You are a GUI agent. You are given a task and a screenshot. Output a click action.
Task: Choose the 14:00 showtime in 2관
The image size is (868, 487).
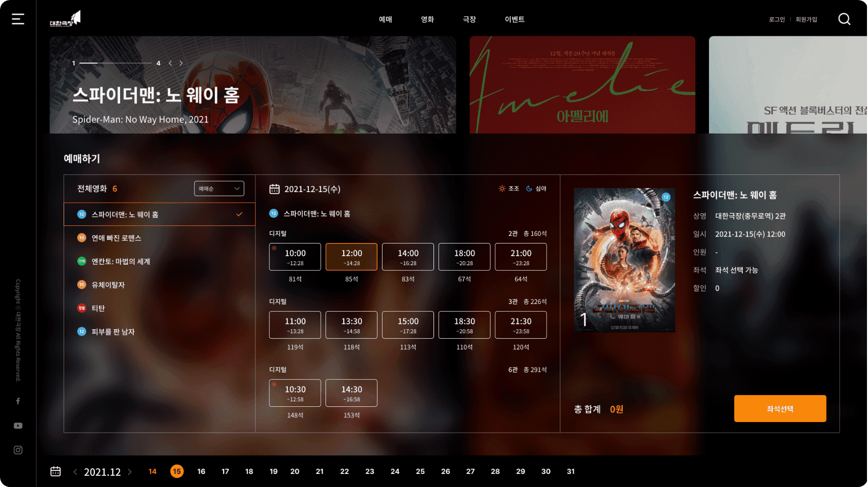[x=408, y=257]
